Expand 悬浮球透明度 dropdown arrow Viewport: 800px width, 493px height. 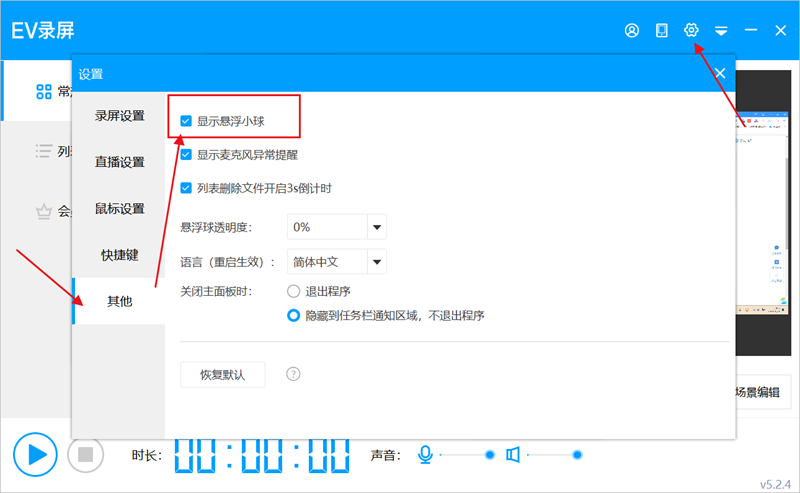[x=377, y=227]
